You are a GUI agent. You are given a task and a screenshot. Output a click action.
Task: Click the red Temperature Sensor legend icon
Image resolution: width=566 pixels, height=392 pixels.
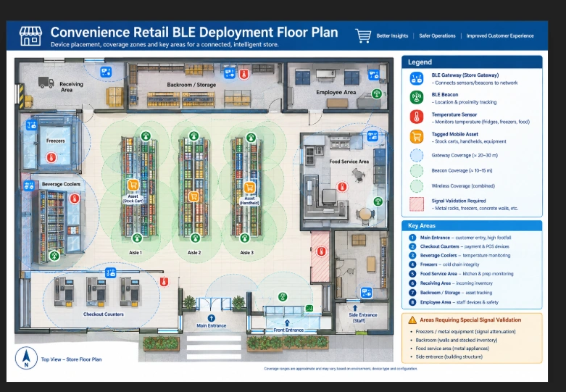pos(417,117)
